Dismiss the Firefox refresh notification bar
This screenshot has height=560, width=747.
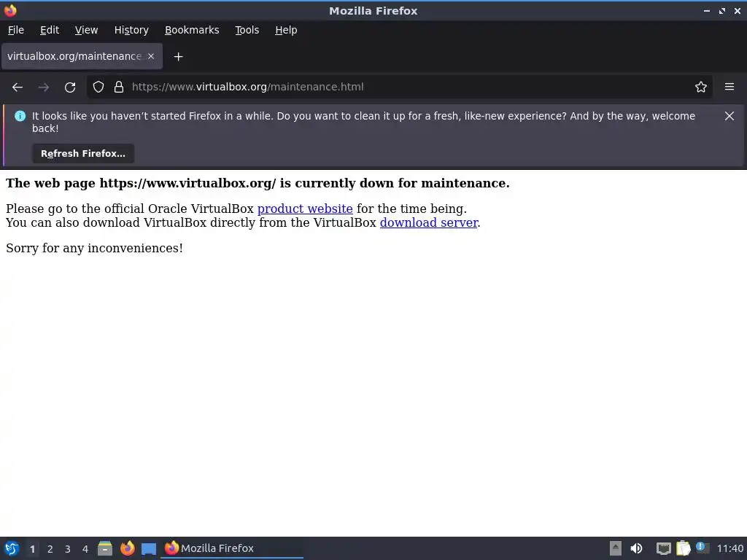coord(729,116)
